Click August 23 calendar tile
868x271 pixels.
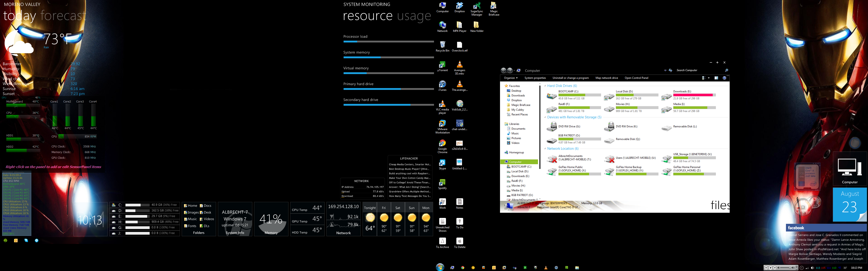(849, 204)
